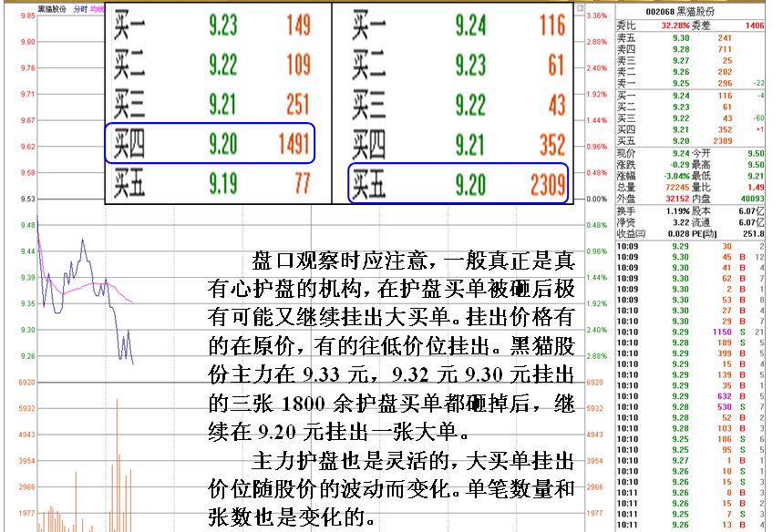
Task: Select the 卖一 9.25 ask row
Action: click(679, 83)
